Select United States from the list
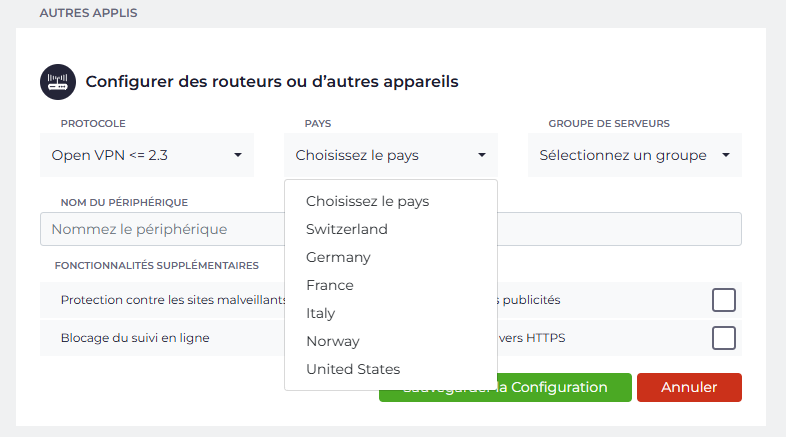The image size is (786, 437). point(353,369)
